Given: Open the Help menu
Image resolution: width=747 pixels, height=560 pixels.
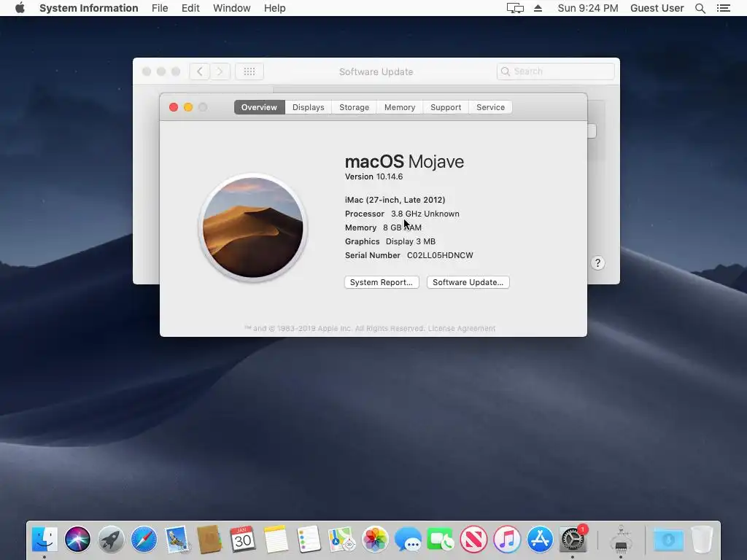Looking at the screenshot, I should pyautogui.click(x=274, y=8).
